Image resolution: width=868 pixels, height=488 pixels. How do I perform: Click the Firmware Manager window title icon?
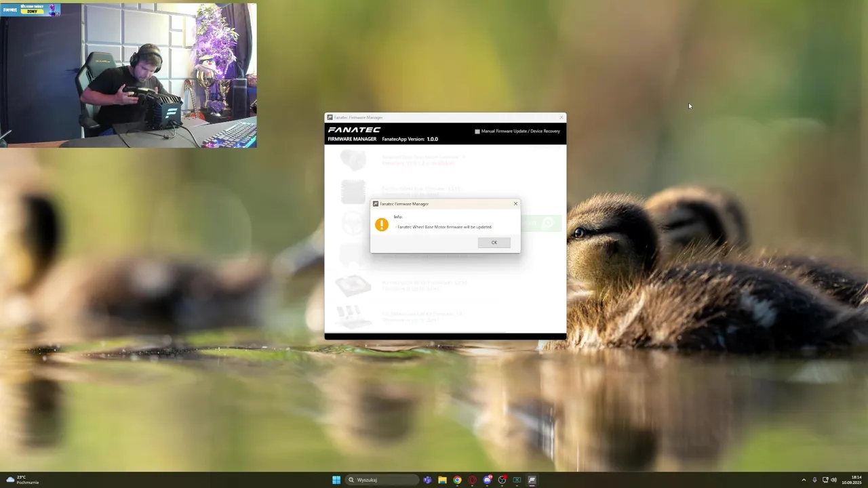coord(330,117)
